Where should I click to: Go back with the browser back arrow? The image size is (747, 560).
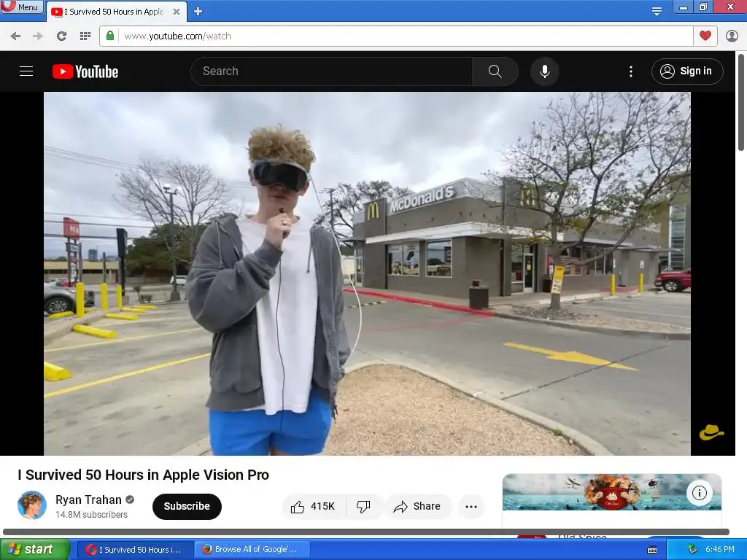click(15, 36)
